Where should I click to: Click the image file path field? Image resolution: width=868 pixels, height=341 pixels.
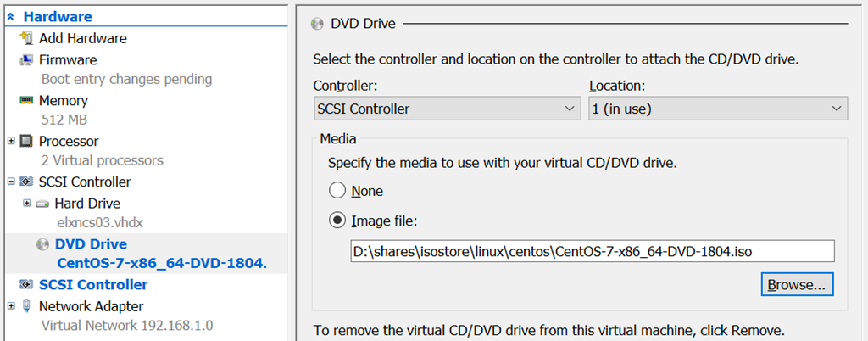pos(592,251)
